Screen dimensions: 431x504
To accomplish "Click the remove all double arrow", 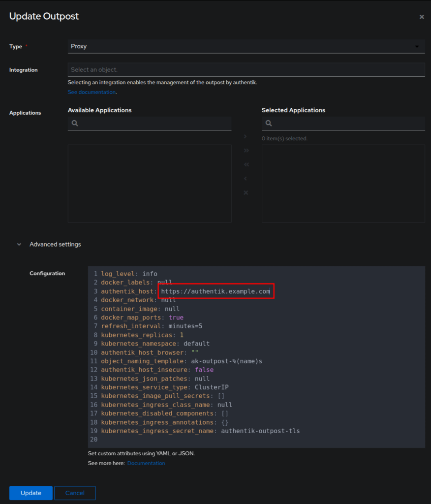I will pos(246,164).
